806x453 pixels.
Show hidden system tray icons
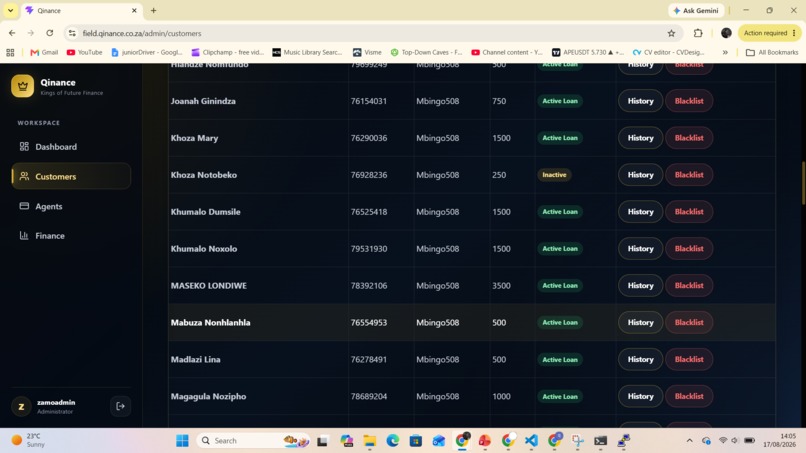pos(689,441)
